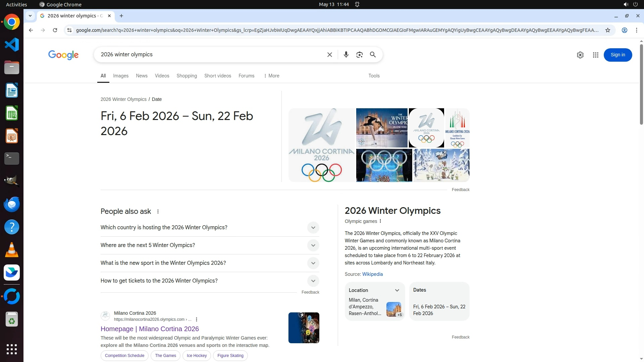644x362 pixels.
Task: Expand "Which country is hosting" question
Action: tap(313, 228)
